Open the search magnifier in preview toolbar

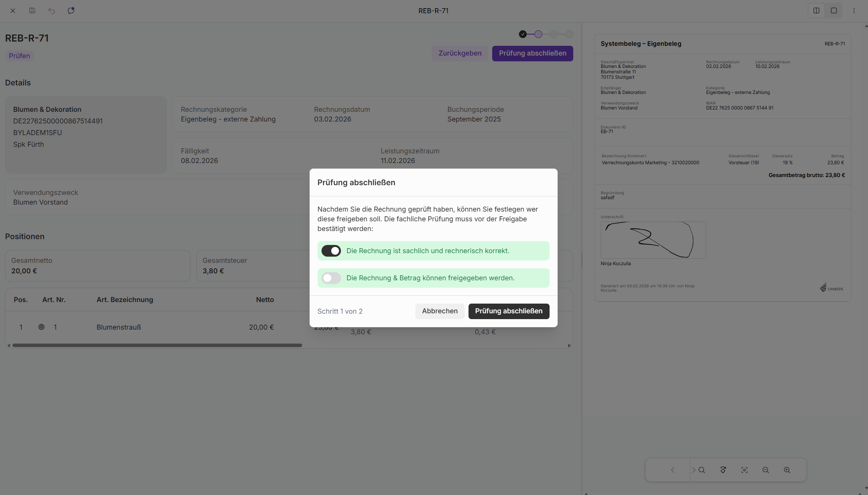coord(702,470)
